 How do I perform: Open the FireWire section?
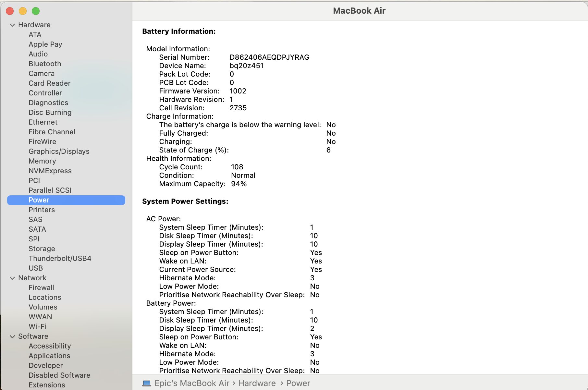tap(43, 142)
